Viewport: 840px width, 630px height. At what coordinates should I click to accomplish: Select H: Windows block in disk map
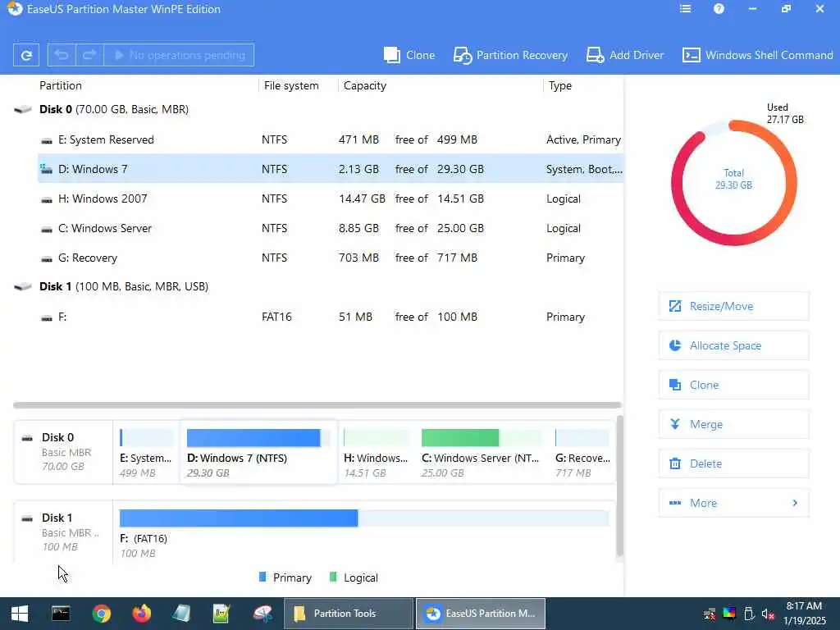[376, 453]
